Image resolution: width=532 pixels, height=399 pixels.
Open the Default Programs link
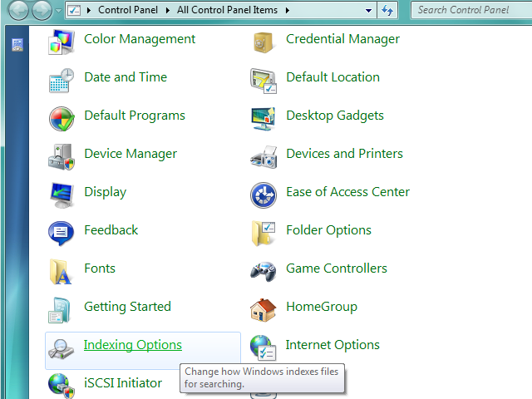point(135,116)
